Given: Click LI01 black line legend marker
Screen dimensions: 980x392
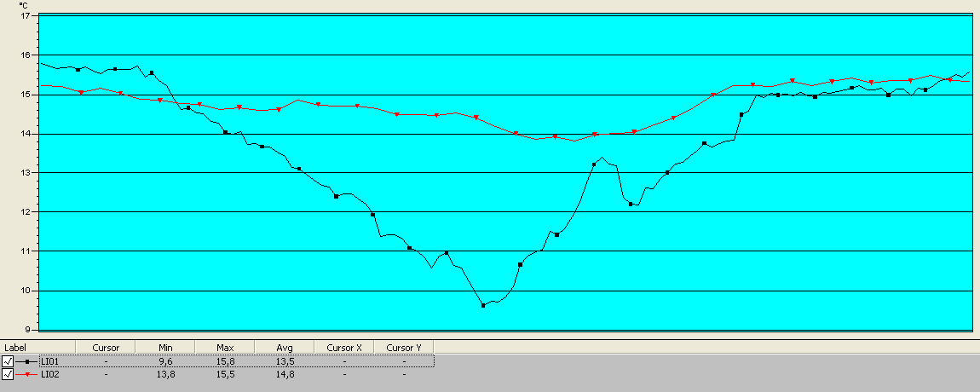Looking at the screenshot, I should pyautogui.click(x=27, y=361).
